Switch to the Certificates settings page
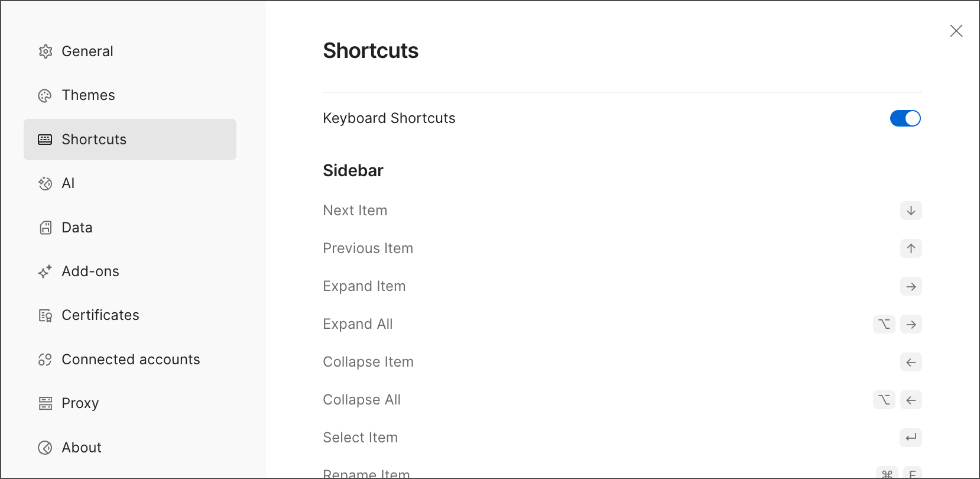 pos(100,315)
